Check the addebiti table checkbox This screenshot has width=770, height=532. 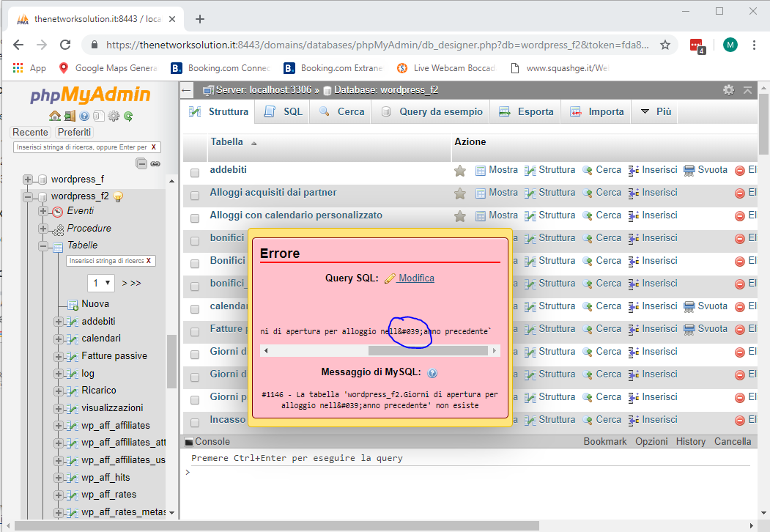click(195, 173)
